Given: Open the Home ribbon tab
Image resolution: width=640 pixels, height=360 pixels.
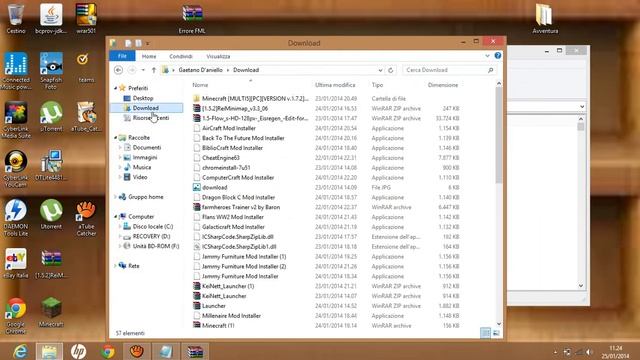Looking at the screenshot, I should click(x=149, y=56).
